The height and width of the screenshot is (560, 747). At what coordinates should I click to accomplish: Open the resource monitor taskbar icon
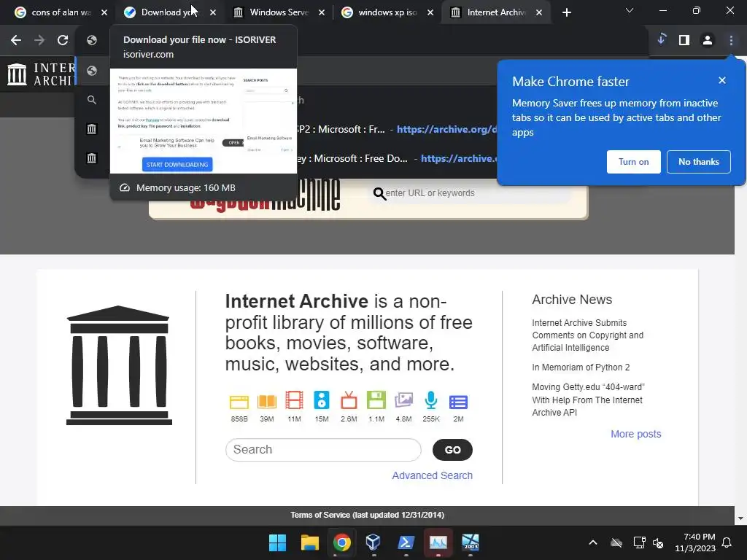(x=438, y=542)
